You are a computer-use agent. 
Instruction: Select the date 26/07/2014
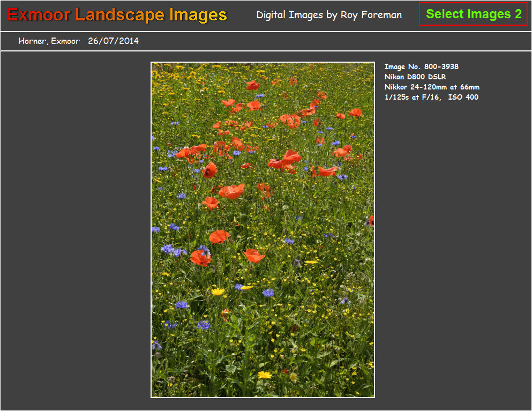[113, 40]
